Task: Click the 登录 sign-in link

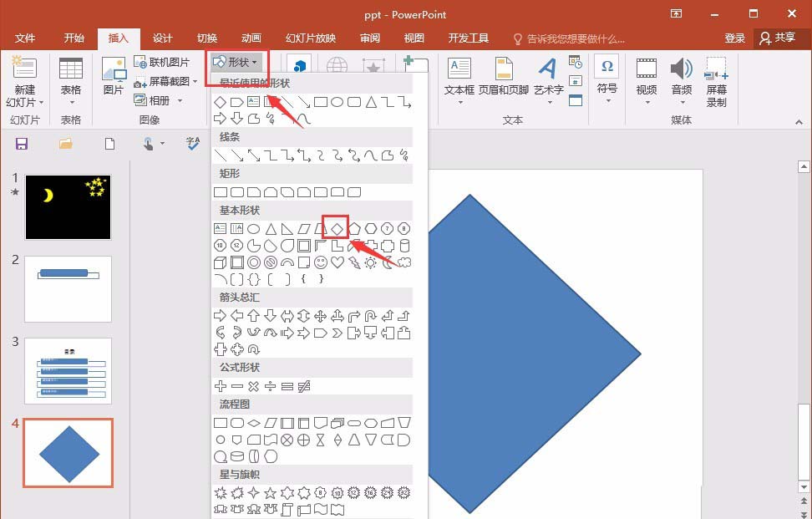Action: click(x=735, y=38)
